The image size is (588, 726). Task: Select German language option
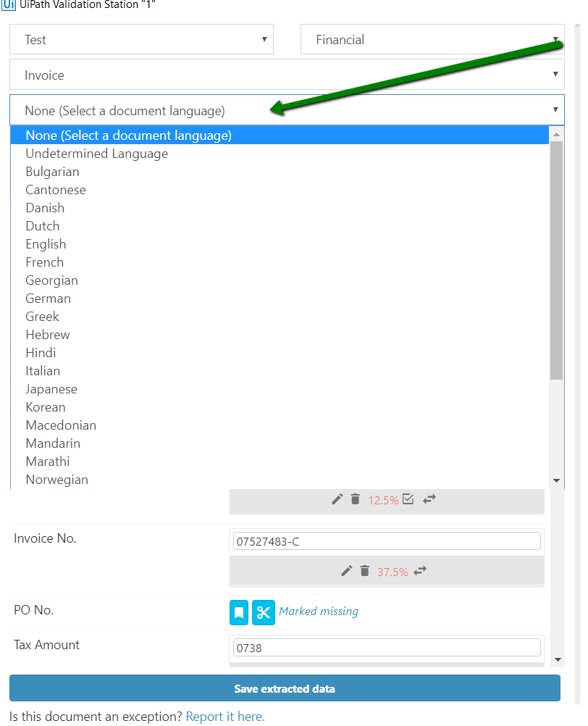coord(280,299)
